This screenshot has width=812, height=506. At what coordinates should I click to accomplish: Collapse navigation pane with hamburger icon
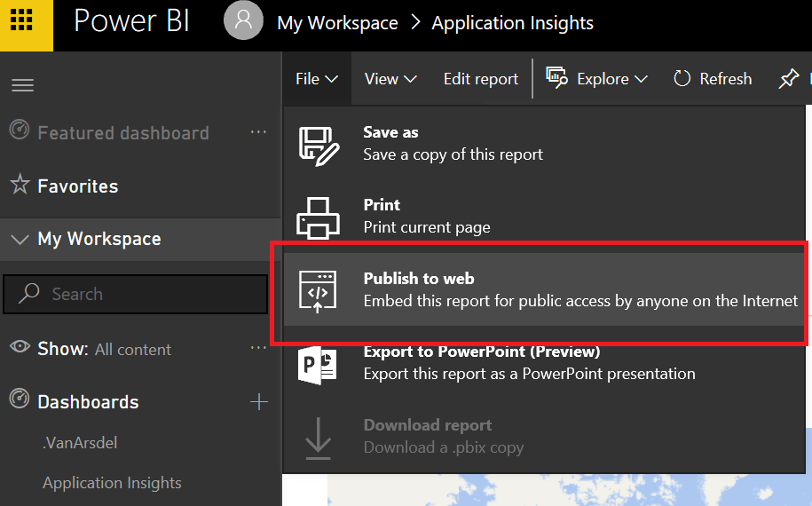[x=22, y=85]
